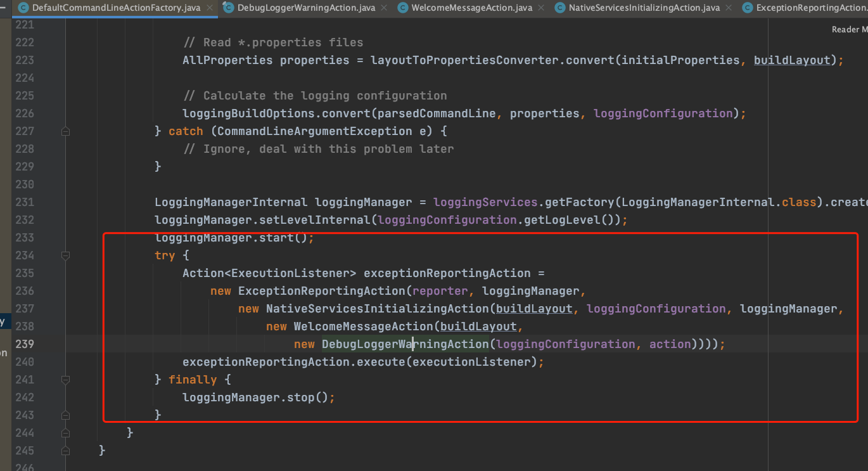868x471 pixels.
Task: Click the fold end marker at line 245
Action: (65, 451)
